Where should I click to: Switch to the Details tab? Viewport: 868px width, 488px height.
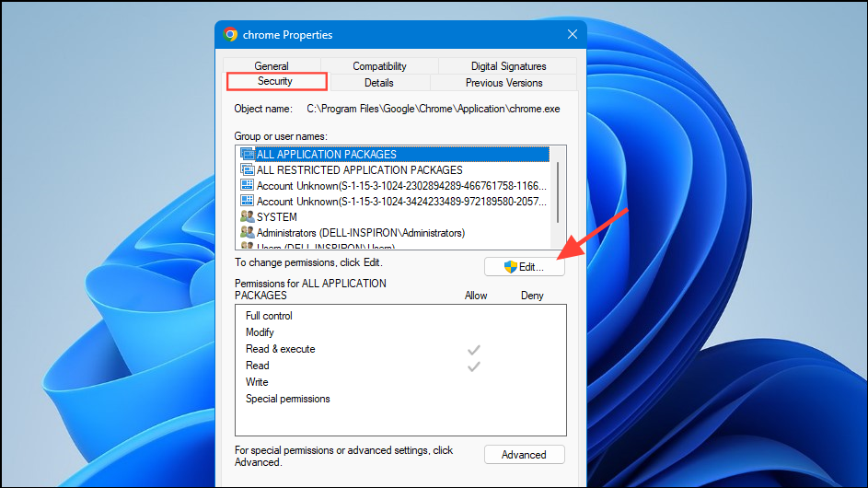pos(378,83)
